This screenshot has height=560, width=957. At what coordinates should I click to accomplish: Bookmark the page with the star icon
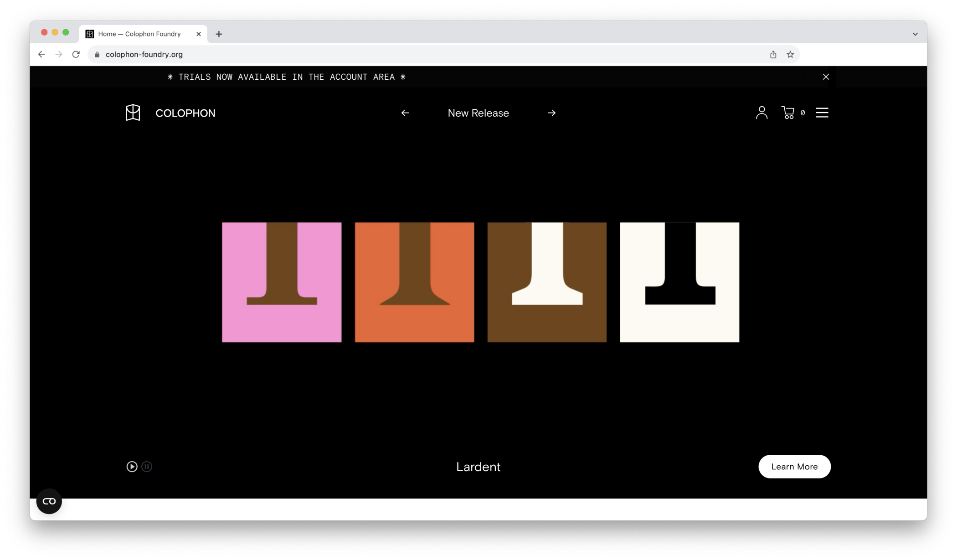coord(790,54)
